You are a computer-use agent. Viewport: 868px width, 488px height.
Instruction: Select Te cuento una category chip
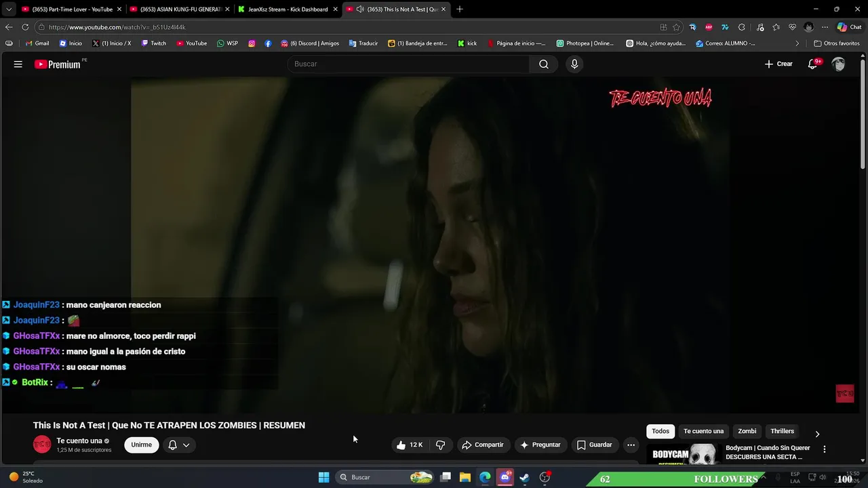703,431
